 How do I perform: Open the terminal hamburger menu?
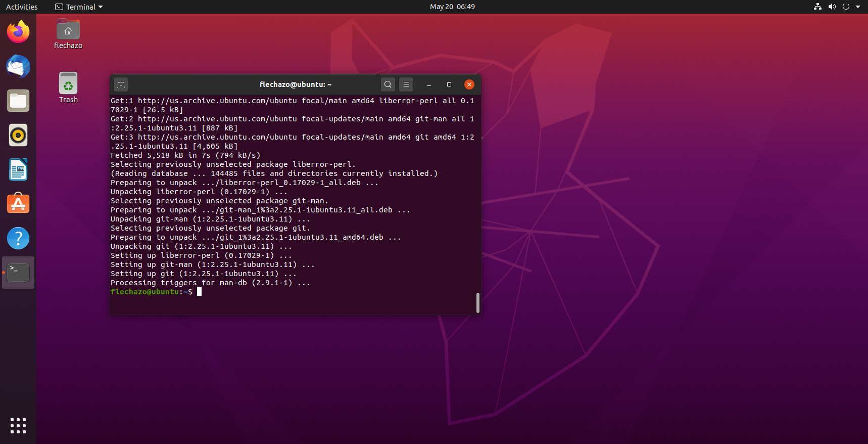click(x=406, y=84)
